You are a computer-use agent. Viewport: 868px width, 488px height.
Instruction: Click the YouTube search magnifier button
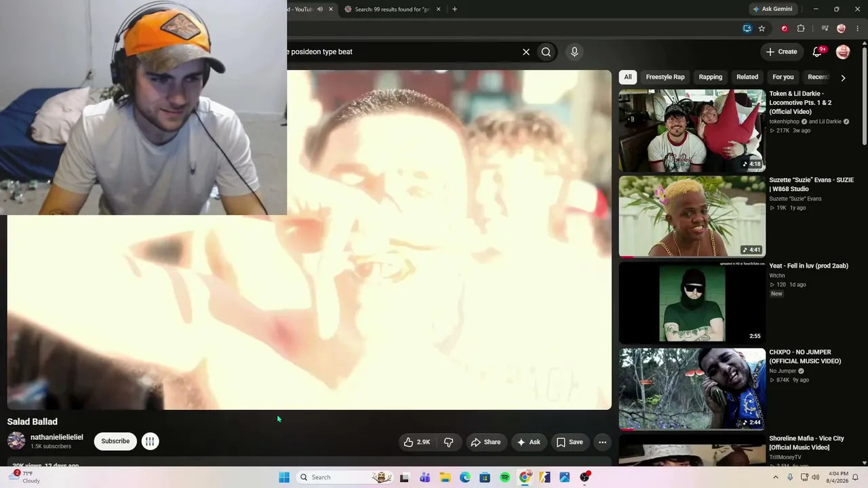click(x=546, y=52)
